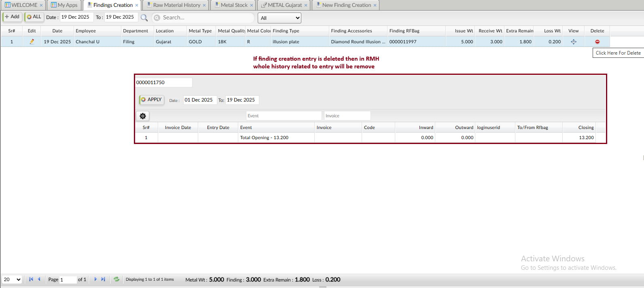
Task: Go to the previous page arrow icon
Action: (39, 280)
